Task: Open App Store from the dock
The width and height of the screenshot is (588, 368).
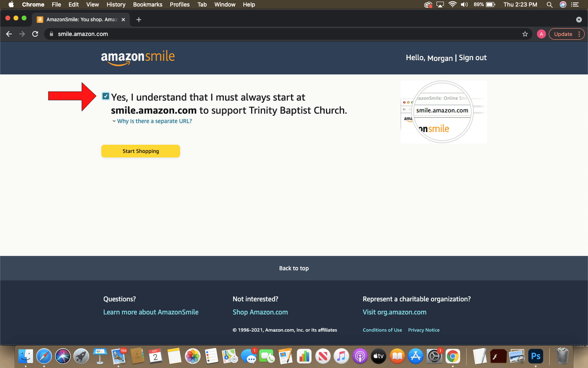Action: click(415, 356)
